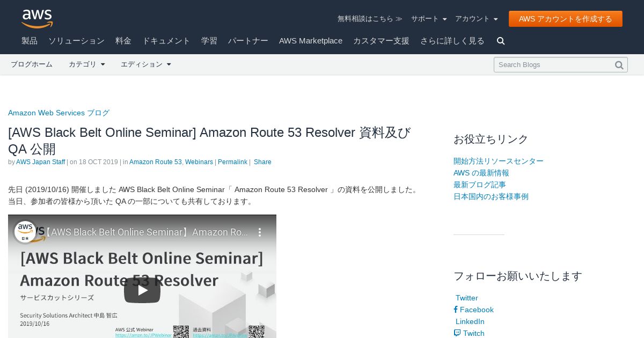Click the article title heading
This screenshot has height=338, width=644.
[209, 141]
